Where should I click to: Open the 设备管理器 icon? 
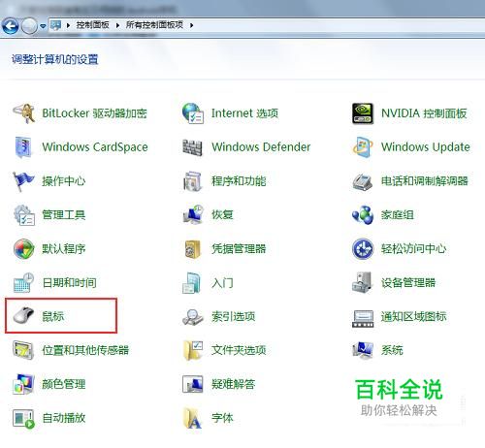pos(362,283)
